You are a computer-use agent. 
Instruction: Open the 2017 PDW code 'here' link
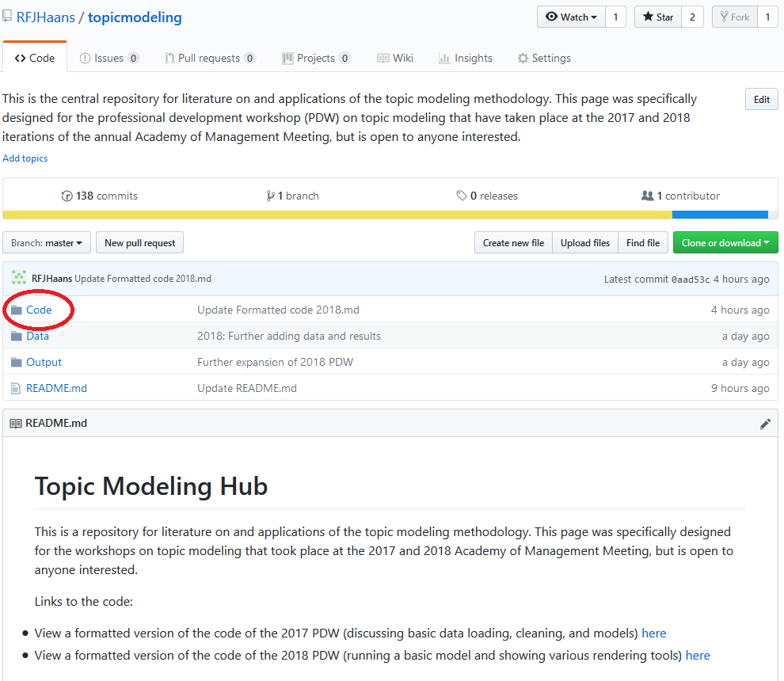pyautogui.click(x=653, y=633)
